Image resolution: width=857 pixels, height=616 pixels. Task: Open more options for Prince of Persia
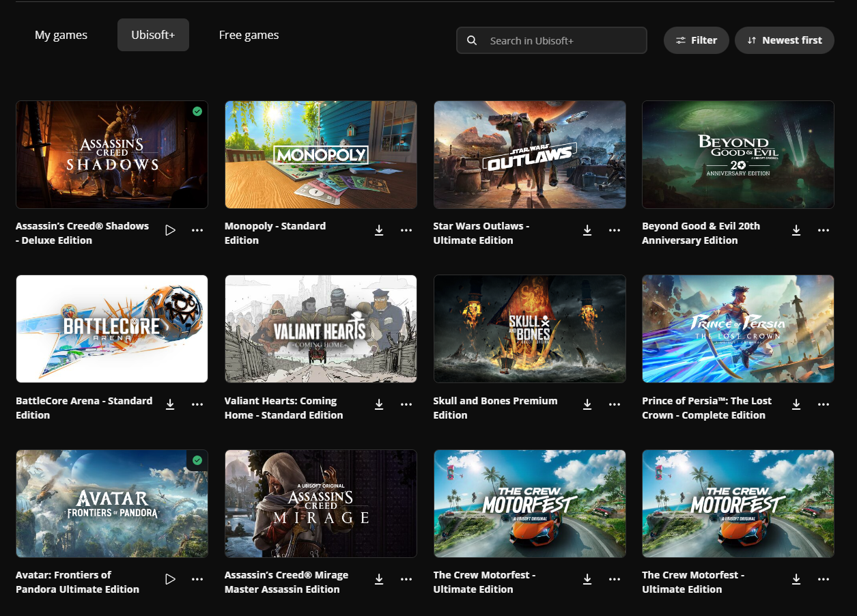[x=824, y=404]
